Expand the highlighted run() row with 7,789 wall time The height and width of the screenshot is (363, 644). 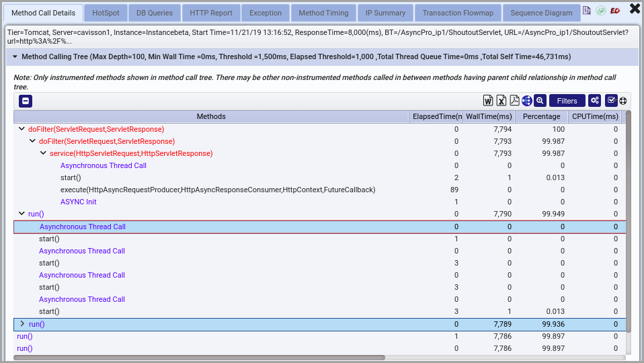[x=22, y=324]
